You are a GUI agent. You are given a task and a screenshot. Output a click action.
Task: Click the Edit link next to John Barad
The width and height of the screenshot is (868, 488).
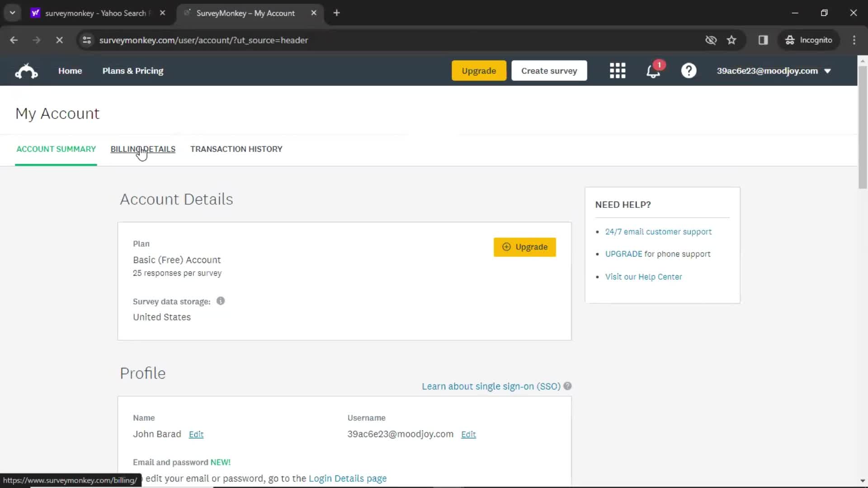[x=196, y=434]
